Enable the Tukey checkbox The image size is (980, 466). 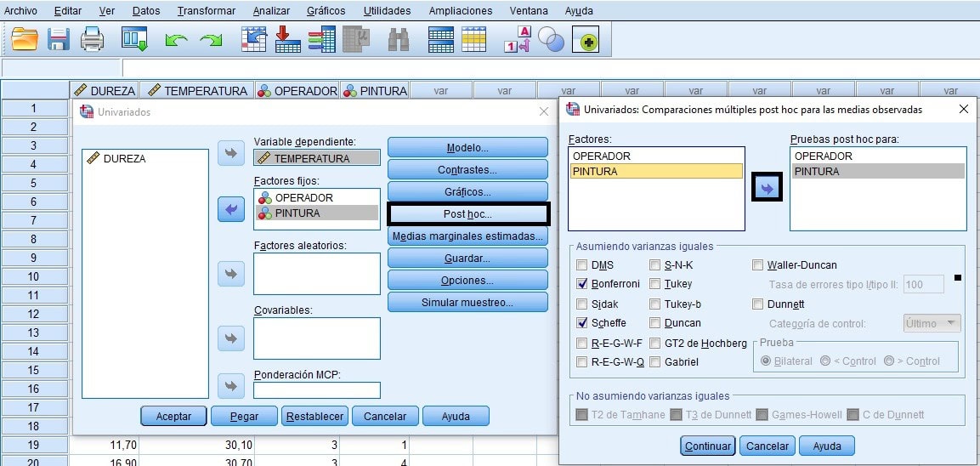(x=655, y=284)
